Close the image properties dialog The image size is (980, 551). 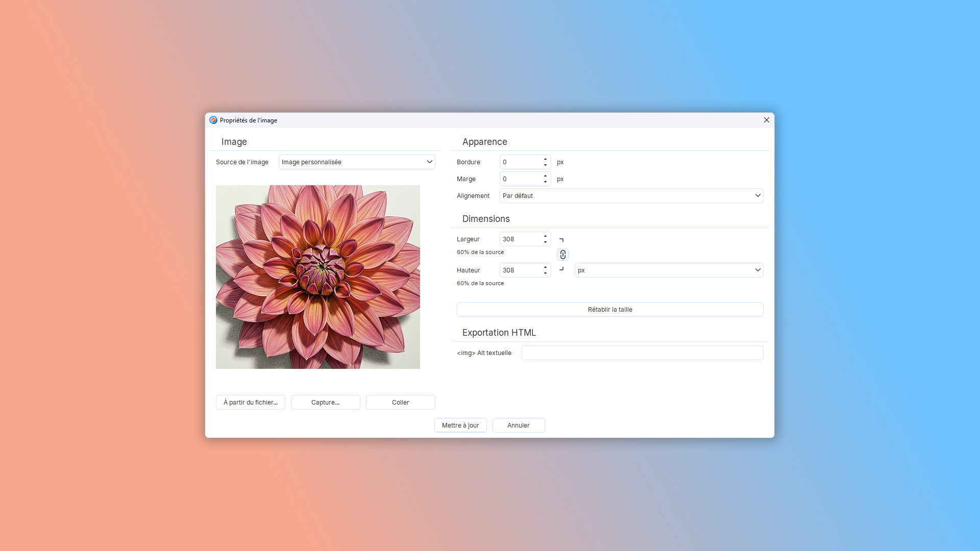point(766,120)
